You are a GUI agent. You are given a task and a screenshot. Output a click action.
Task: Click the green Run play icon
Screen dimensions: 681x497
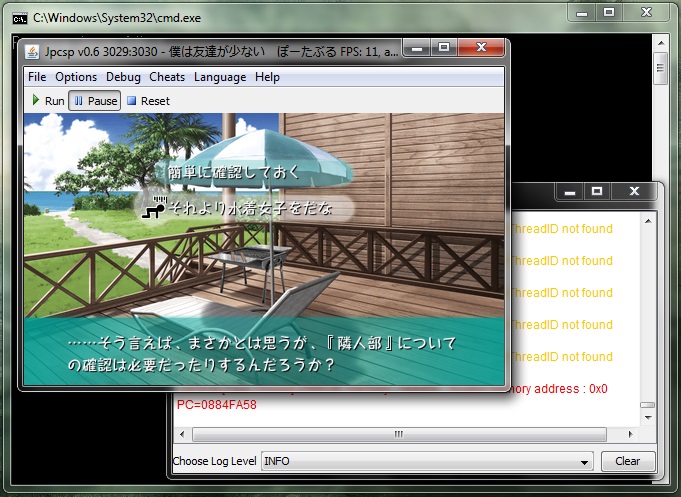36,100
